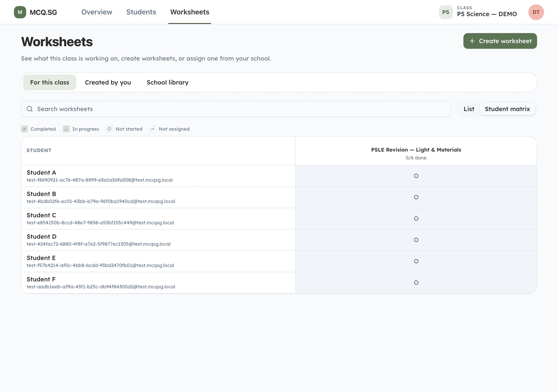Select the Student matrix view toggle
This screenshot has height=392, width=558.
[x=507, y=109]
